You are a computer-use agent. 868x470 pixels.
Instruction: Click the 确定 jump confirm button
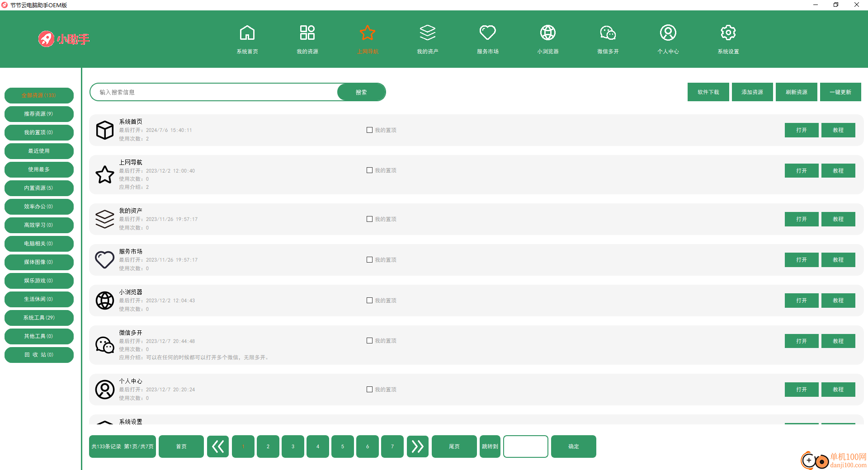(x=574, y=446)
